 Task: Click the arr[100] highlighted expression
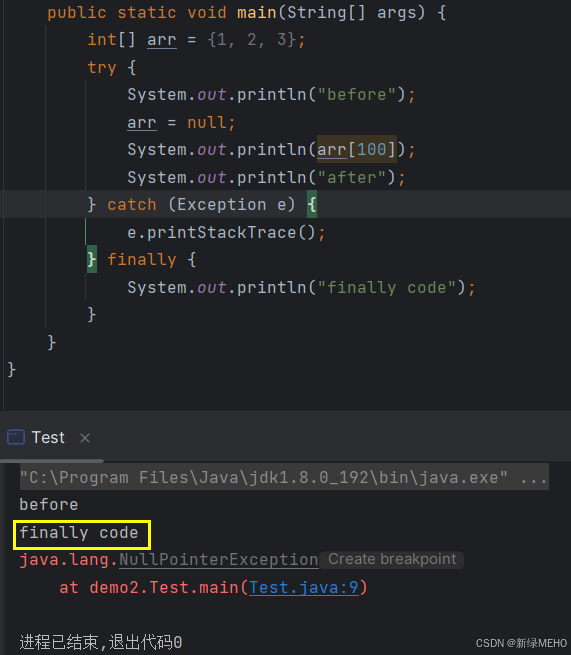[x=356, y=149]
